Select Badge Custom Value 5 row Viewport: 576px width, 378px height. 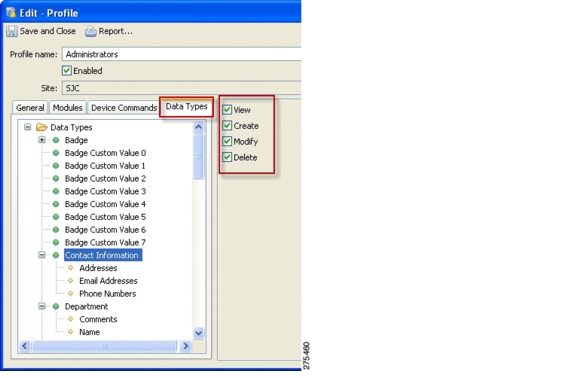(105, 217)
